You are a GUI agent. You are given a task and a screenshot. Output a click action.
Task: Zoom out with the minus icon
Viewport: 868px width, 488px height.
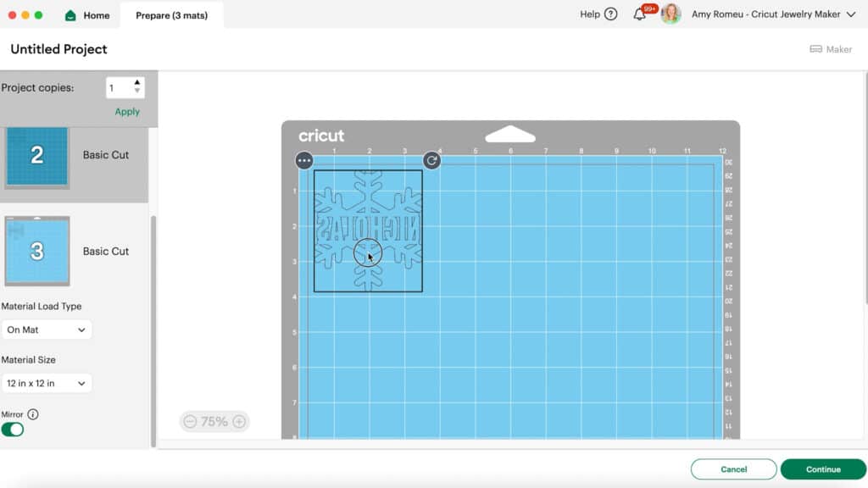(190, 422)
